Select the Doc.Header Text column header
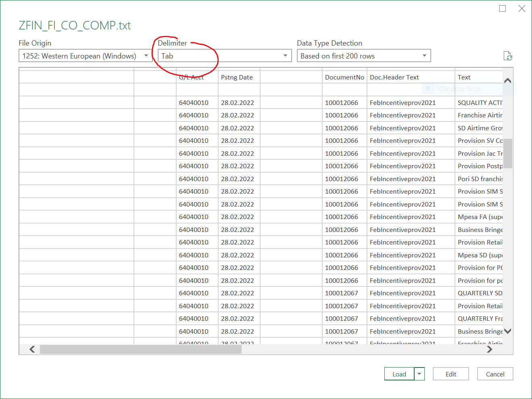The width and height of the screenshot is (532, 399). (411, 77)
